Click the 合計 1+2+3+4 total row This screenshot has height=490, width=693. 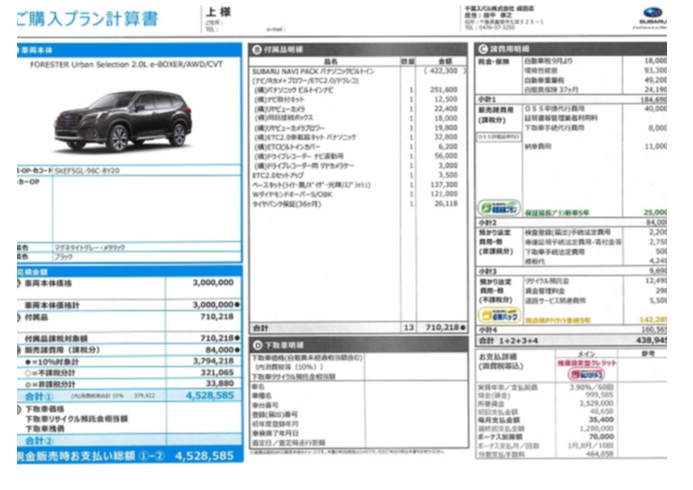click(571, 341)
